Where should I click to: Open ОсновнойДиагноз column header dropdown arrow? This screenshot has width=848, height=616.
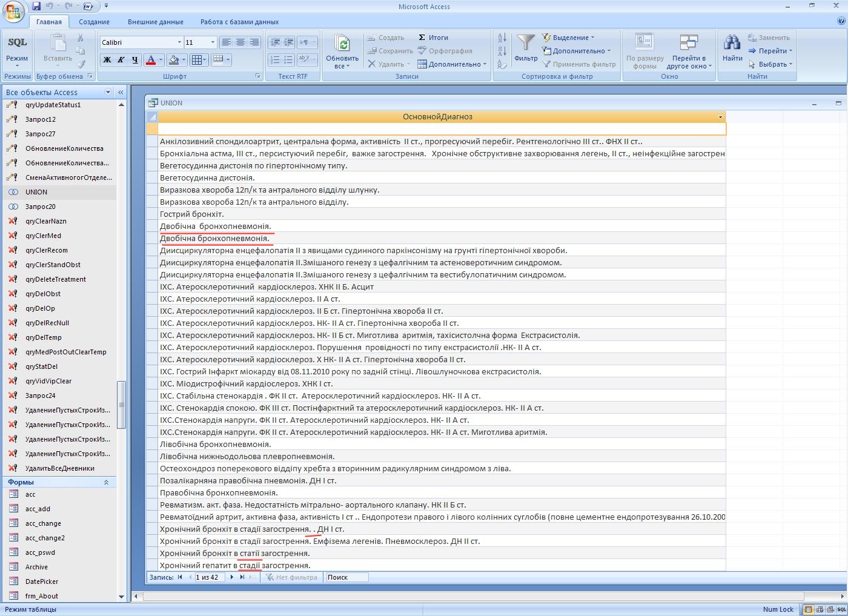click(x=720, y=117)
